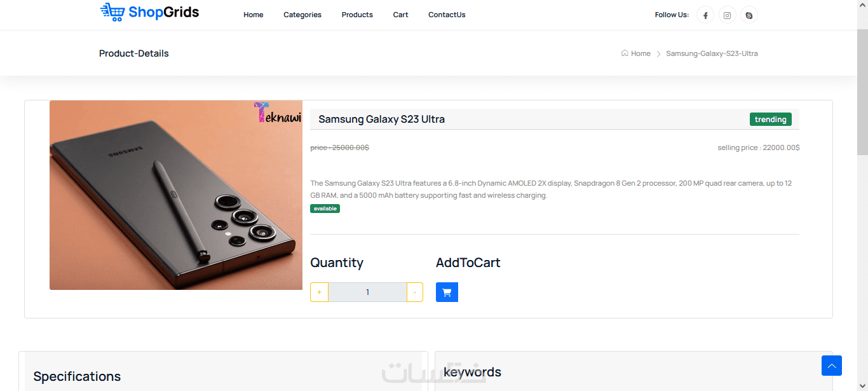Open the Facebook social icon
Image resolution: width=868 pixels, height=391 pixels.
click(x=705, y=15)
